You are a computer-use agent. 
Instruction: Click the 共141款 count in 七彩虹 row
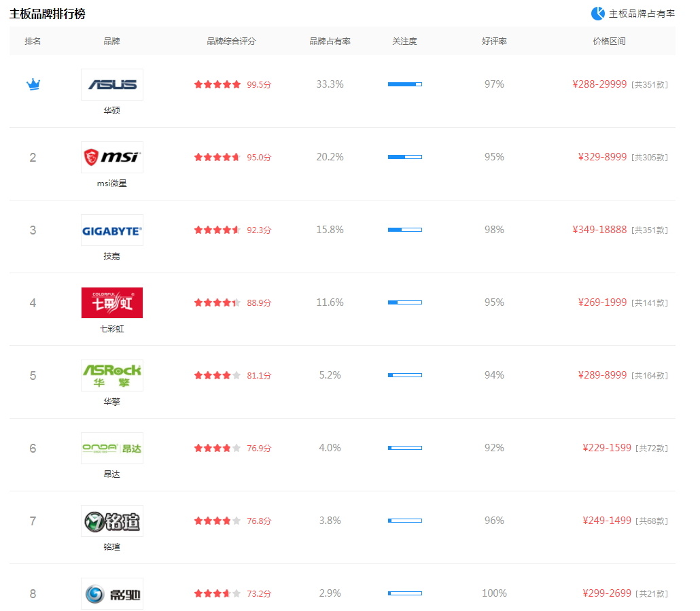(x=650, y=303)
